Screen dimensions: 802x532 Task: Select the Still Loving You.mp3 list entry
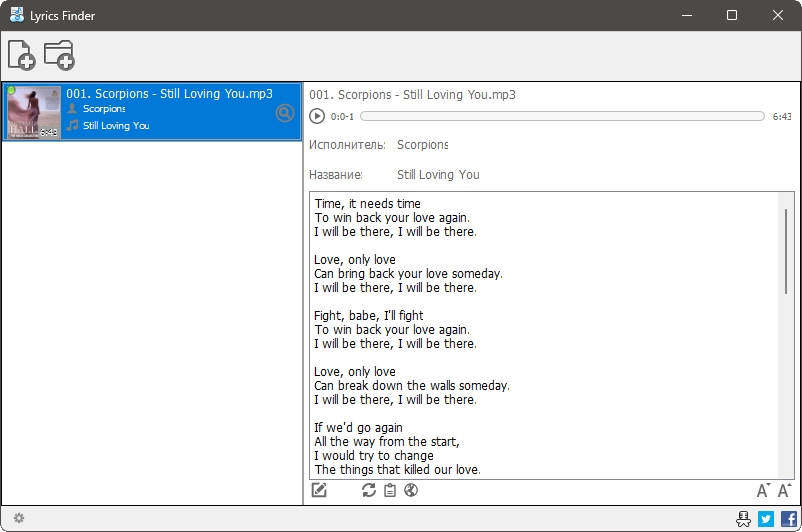tap(152, 112)
